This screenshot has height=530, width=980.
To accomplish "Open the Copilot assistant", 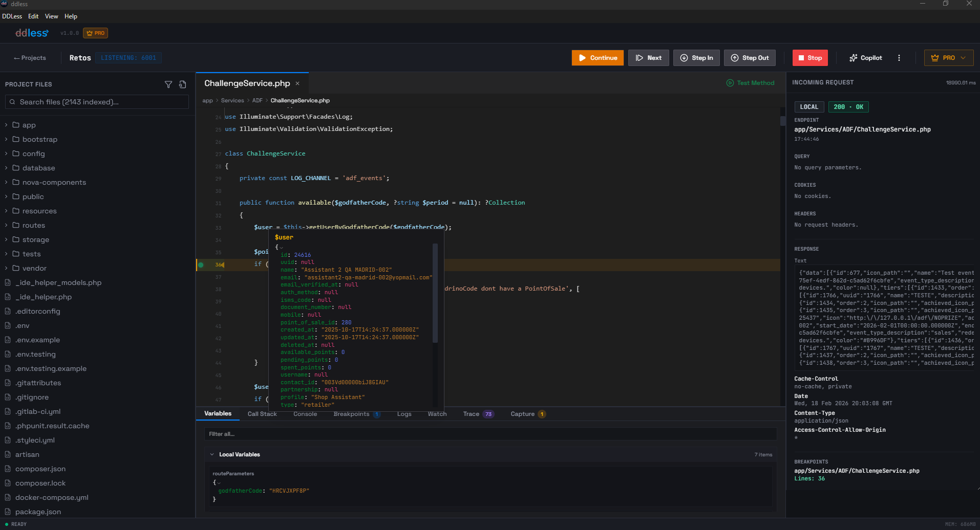I will [x=865, y=57].
